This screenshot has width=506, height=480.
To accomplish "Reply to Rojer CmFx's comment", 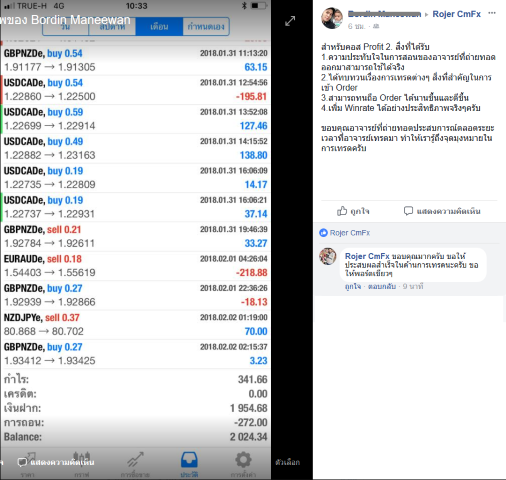I will click(x=382, y=286).
